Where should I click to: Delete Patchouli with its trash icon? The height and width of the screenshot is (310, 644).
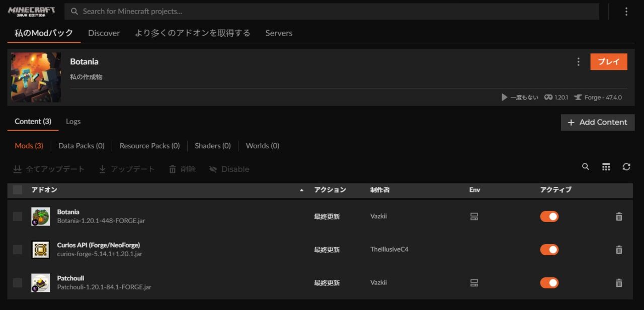coord(619,283)
